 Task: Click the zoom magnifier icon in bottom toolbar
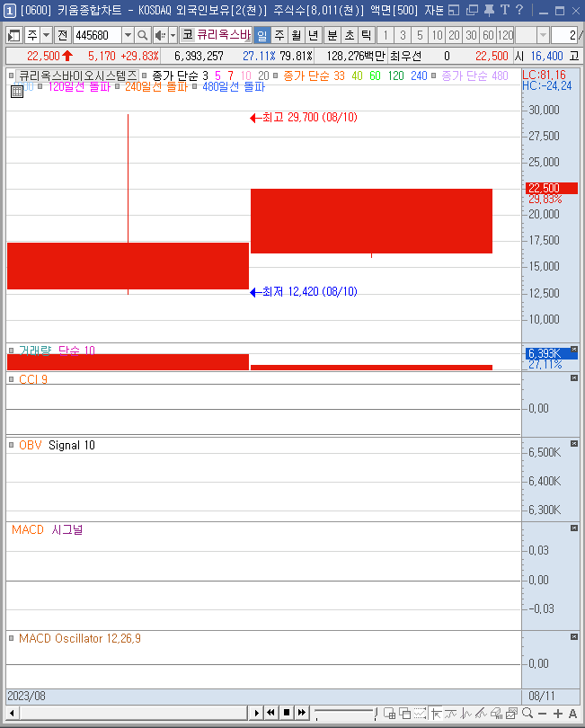point(527,713)
